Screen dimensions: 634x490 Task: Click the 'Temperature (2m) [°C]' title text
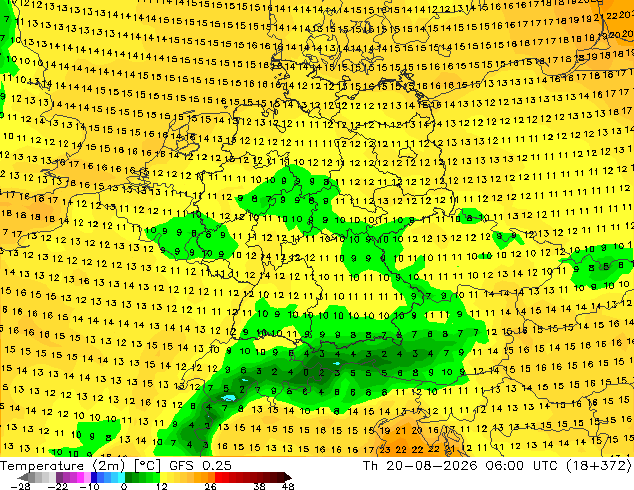80,466
